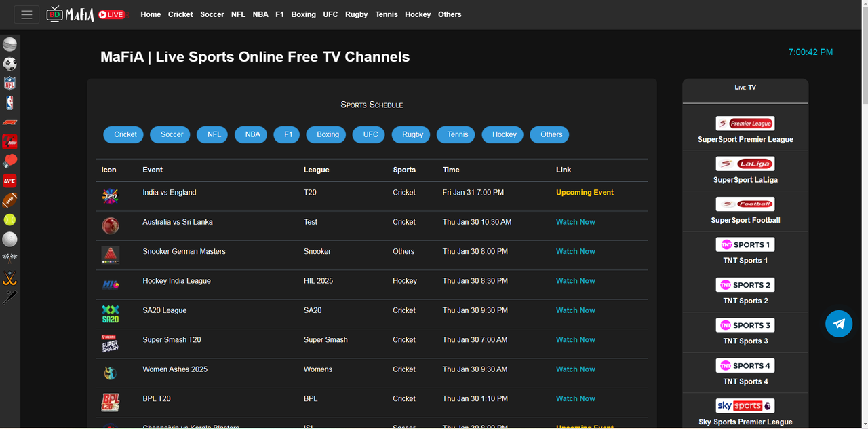
Task: Click the crossed hockey sticks icon
Action: pos(9,278)
